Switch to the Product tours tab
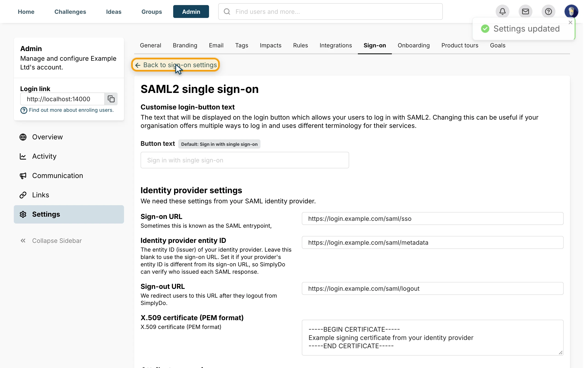Image resolution: width=588 pixels, height=368 pixels. click(460, 45)
